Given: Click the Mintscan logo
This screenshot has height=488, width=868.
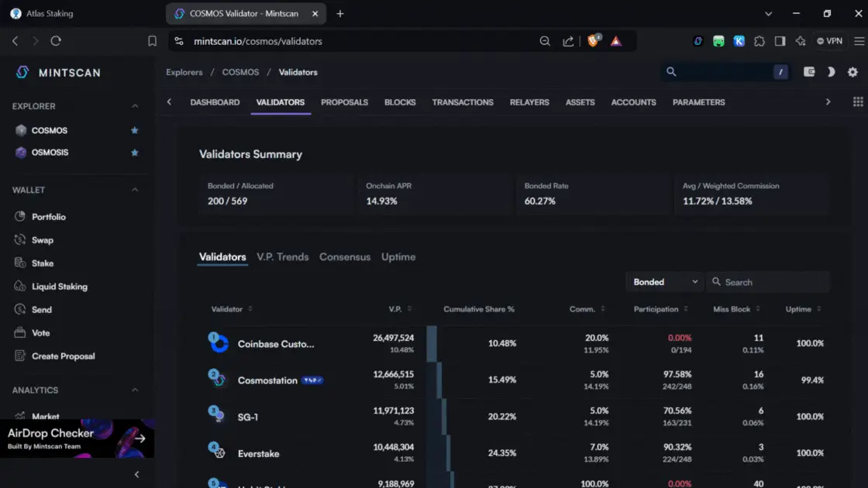Looking at the screenshot, I should coord(57,72).
